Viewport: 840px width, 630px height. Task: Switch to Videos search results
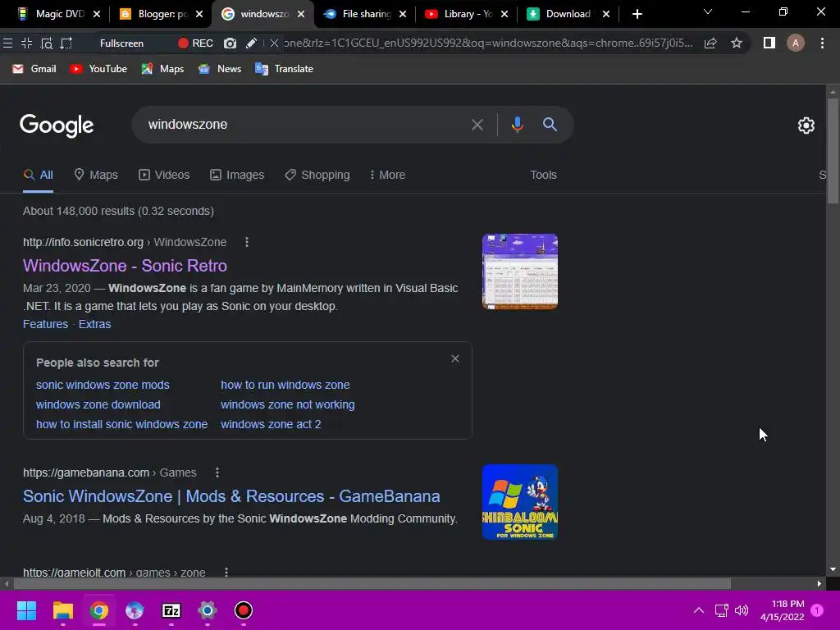tap(164, 176)
